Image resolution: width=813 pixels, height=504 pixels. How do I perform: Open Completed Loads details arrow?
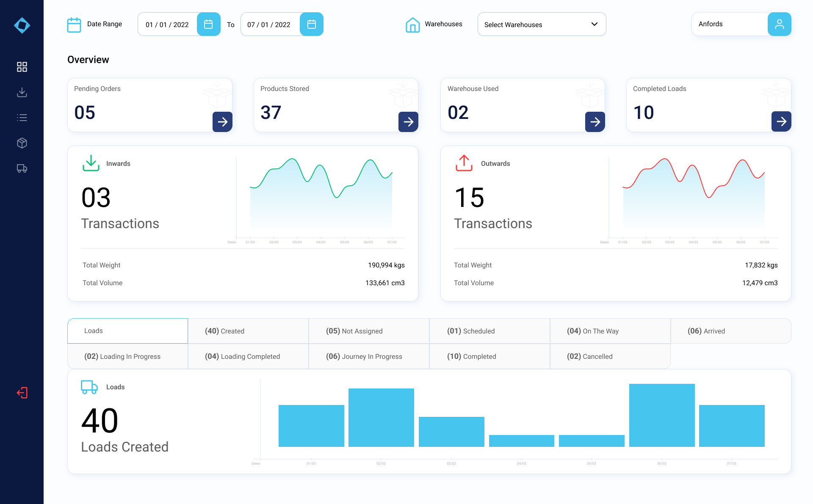pyautogui.click(x=781, y=122)
